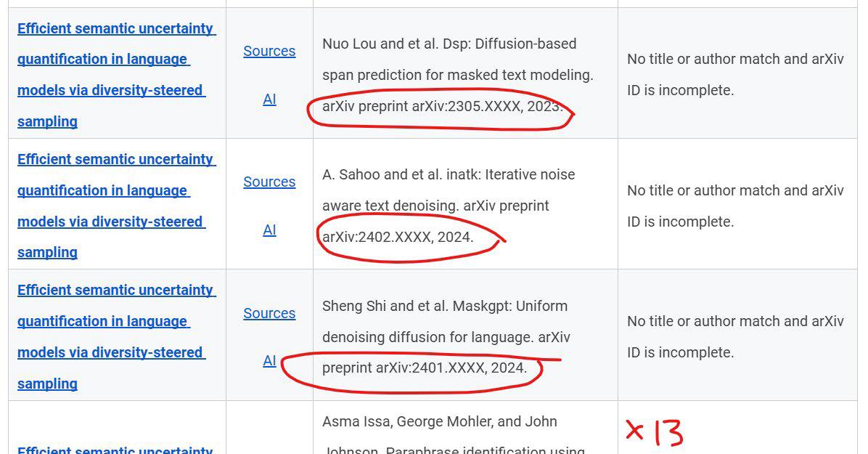Click the circled arXiv:2402.XXXX identifier
868x454 pixels.
(x=398, y=237)
